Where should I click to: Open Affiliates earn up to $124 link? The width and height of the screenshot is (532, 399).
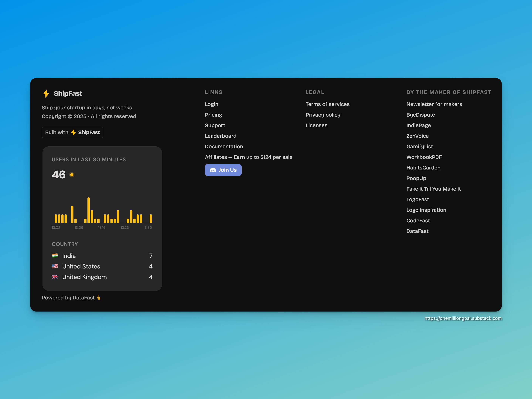click(x=248, y=157)
